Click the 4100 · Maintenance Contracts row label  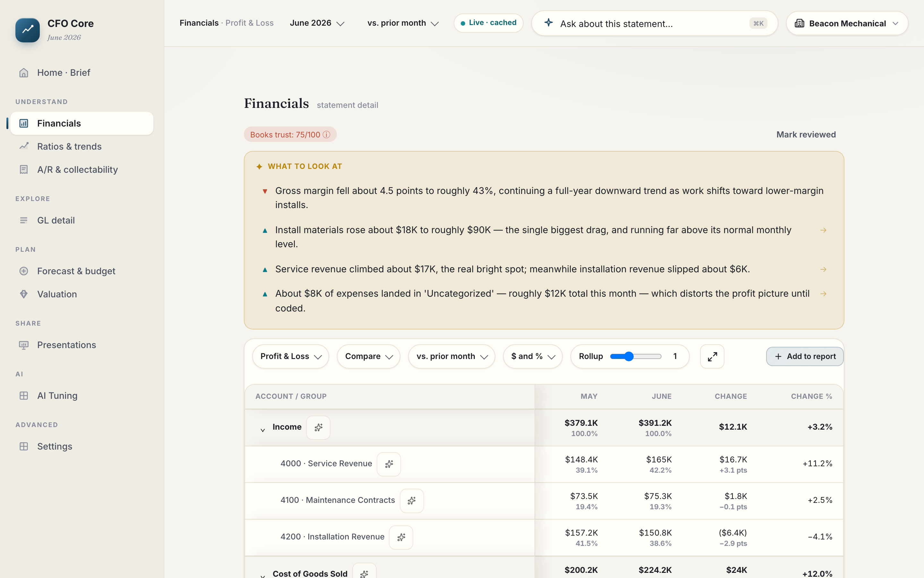[338, 500]
